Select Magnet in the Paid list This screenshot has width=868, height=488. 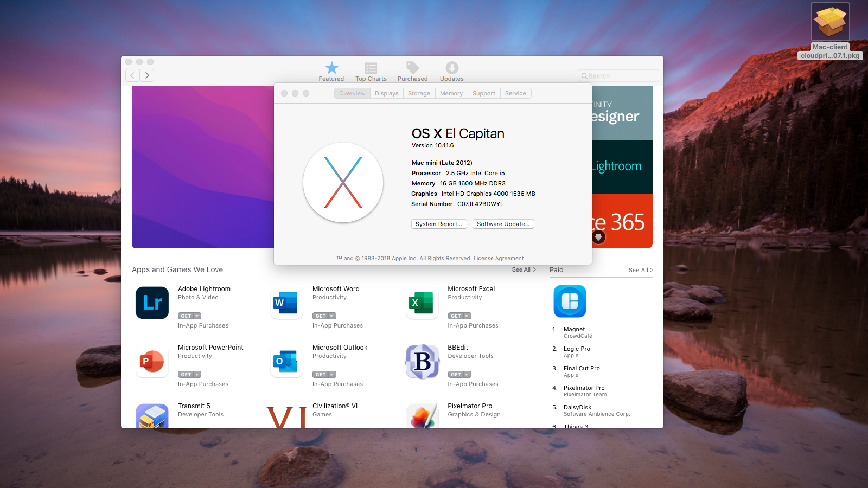tap(574, 330)
